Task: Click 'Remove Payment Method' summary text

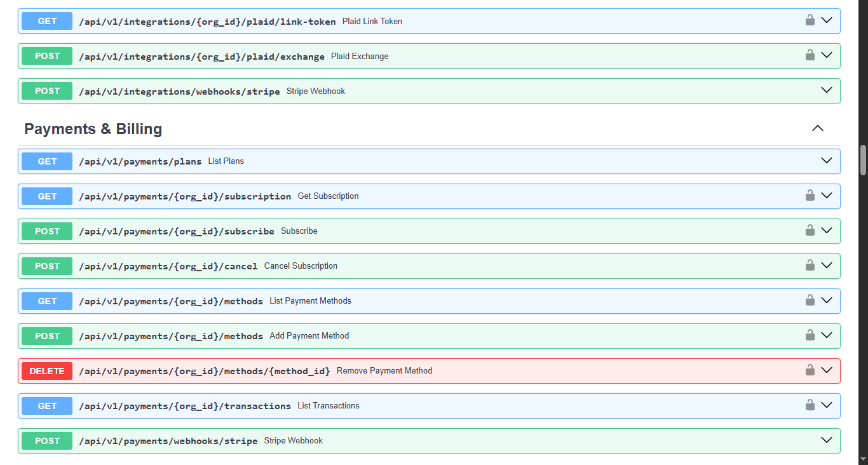Action: click(384, 370)
